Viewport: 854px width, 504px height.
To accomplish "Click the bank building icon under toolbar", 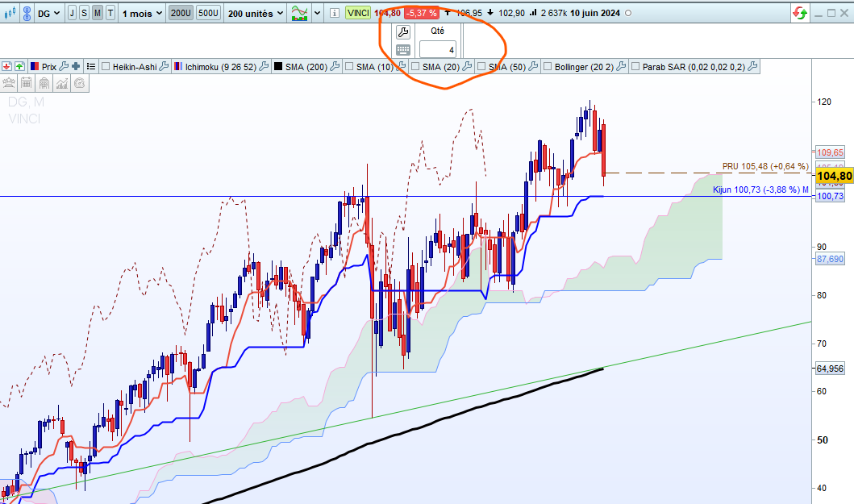I will pyautogui.click(x=44, y=83).
